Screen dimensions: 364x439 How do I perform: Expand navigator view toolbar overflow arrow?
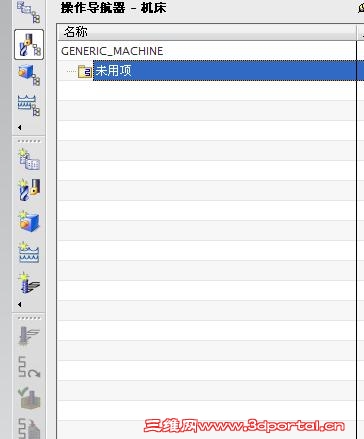[20, 127]
